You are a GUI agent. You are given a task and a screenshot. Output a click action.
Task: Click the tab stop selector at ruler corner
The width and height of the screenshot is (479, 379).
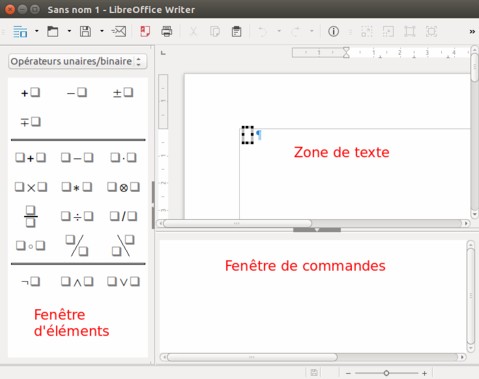tap(163, 53)
